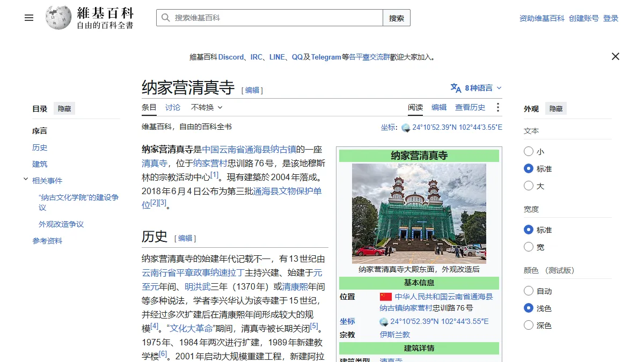
Task: Open the 伊斯兰教 link in infobox
Action: tap(395, 335)
